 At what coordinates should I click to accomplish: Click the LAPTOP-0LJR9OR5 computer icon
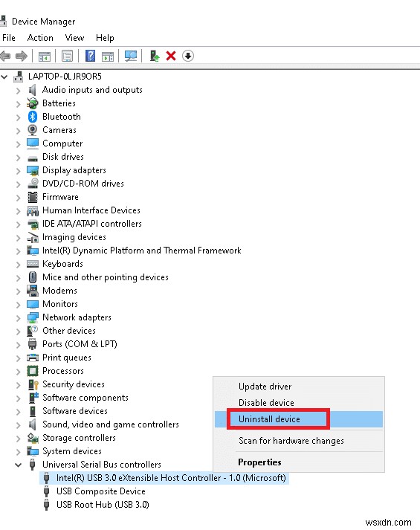[x=19, y=77]
